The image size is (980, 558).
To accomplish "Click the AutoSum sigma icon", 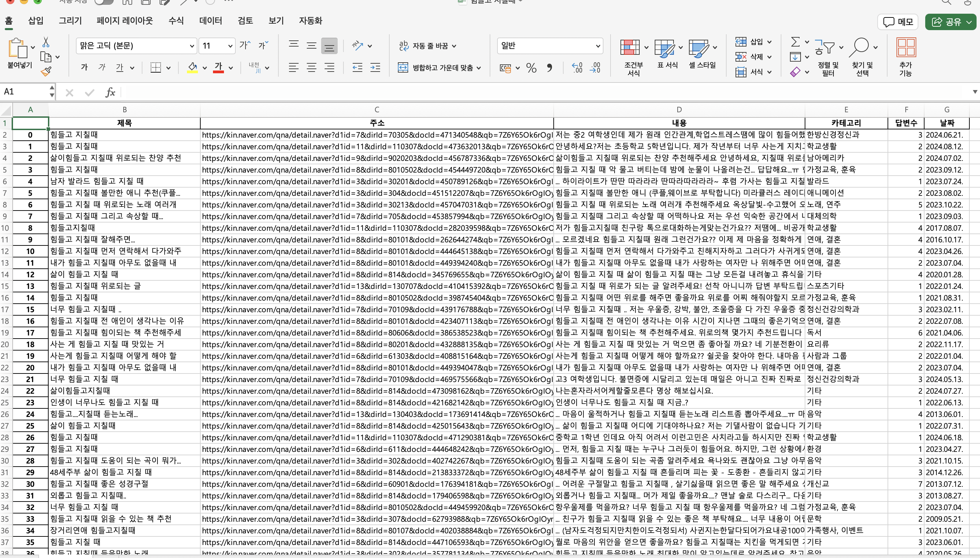I will (795, 41).
